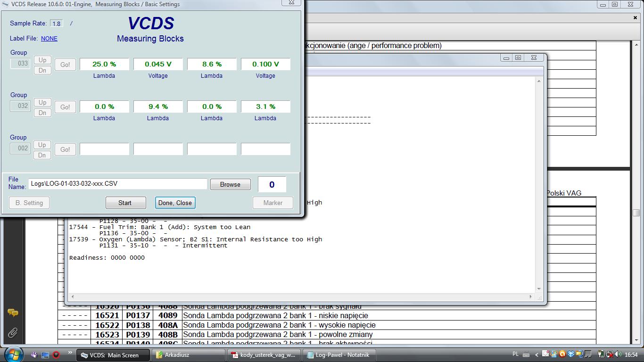
Task: Click the log File Name input field
Action: click(x=118, y=184)
